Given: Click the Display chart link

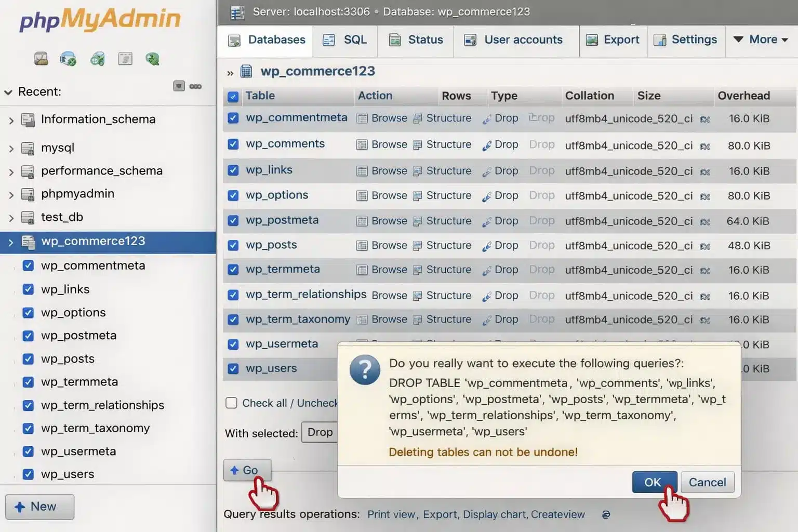Looking at the screenshot, I should pyautogui.click(x=495, y=514).
